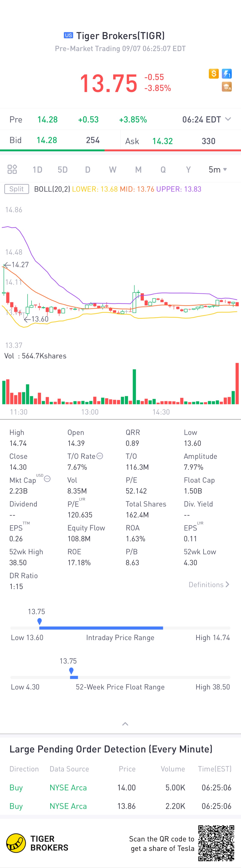Switch to the 1D chart tab
241x868 pixels.
point(37,170)
